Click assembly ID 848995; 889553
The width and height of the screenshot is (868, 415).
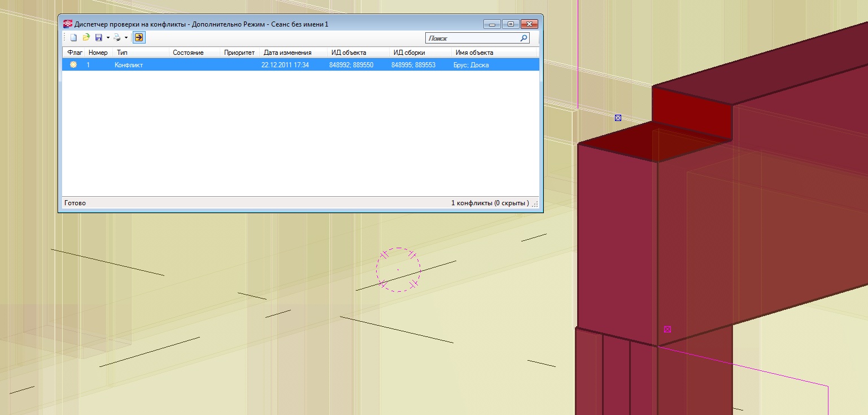(x=413, y=65)
